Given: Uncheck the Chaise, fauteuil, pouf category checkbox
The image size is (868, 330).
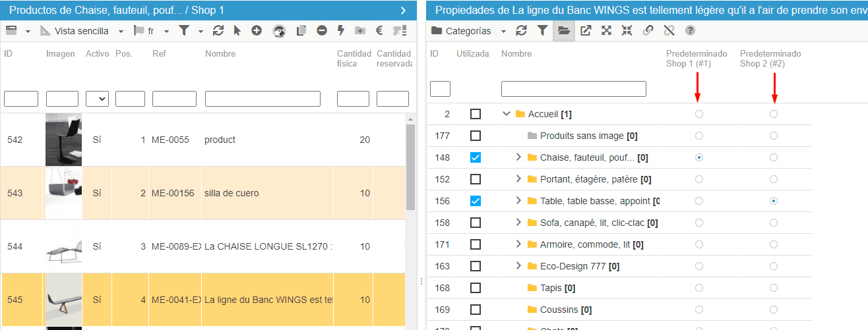Looking at the screenshot, I should click(476, 157).
